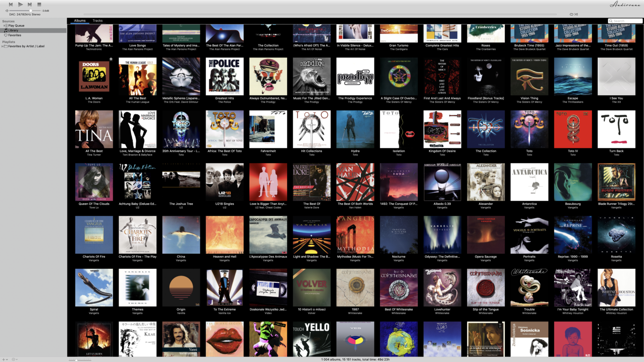
Task: Select the Favorites by Artist / Label playlist
Action: pyautogui.click(x=26, y=46)
